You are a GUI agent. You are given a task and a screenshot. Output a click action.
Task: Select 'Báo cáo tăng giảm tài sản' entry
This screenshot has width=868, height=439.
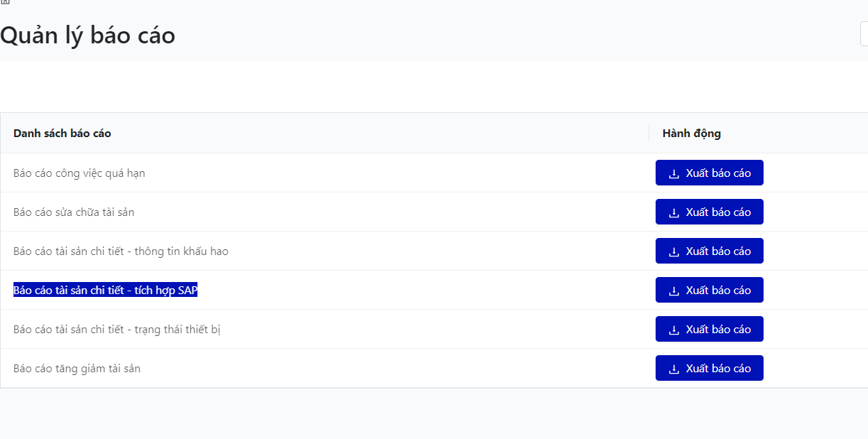click(x=77, y=369)
